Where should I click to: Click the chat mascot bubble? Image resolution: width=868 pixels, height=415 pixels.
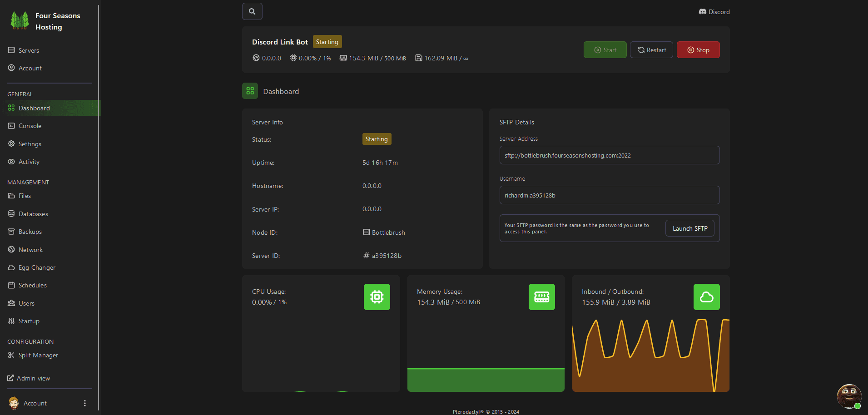pos(849,396)
